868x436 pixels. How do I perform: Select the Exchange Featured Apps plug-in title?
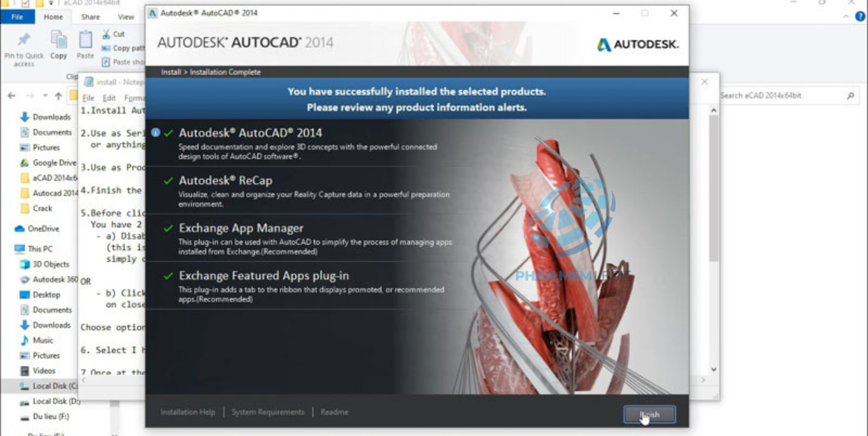(x=264, y=276)
